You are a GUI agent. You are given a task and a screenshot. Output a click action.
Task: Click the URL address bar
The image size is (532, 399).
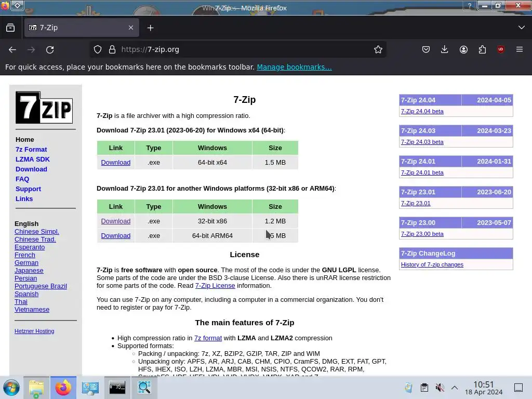pos(237,49)
